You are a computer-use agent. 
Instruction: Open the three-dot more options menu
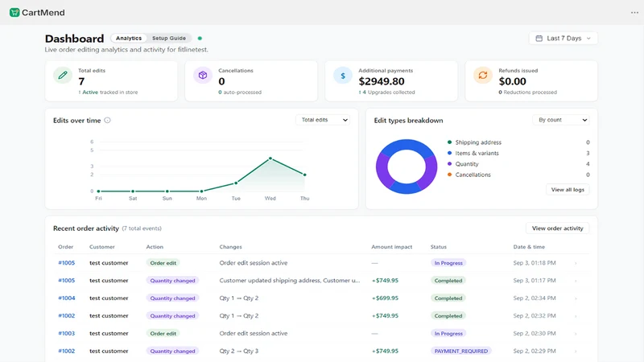[634, 12]
